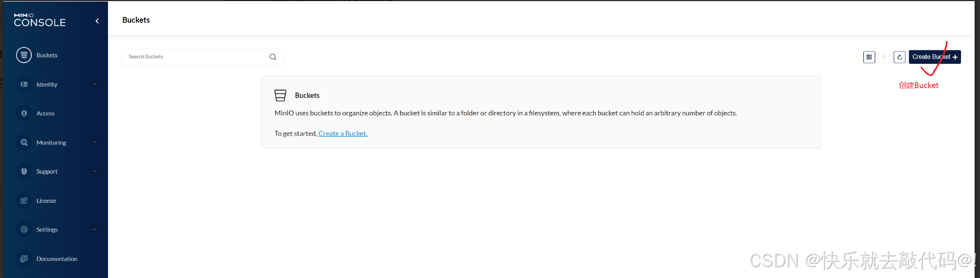This screenshot has height=278, width=980.
Task: Expand the Identity submenu chevron
Action: coord(94,84)
